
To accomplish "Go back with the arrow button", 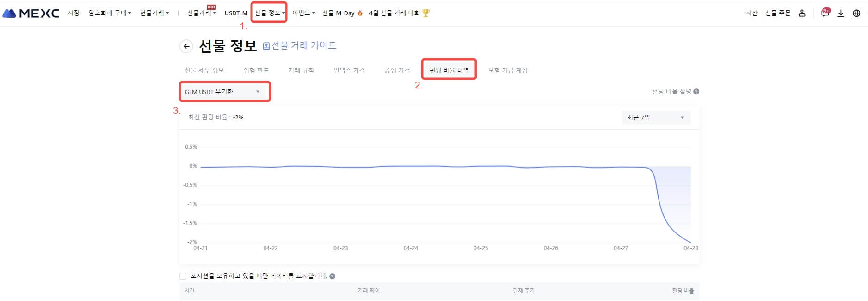I will click(186, 46).
